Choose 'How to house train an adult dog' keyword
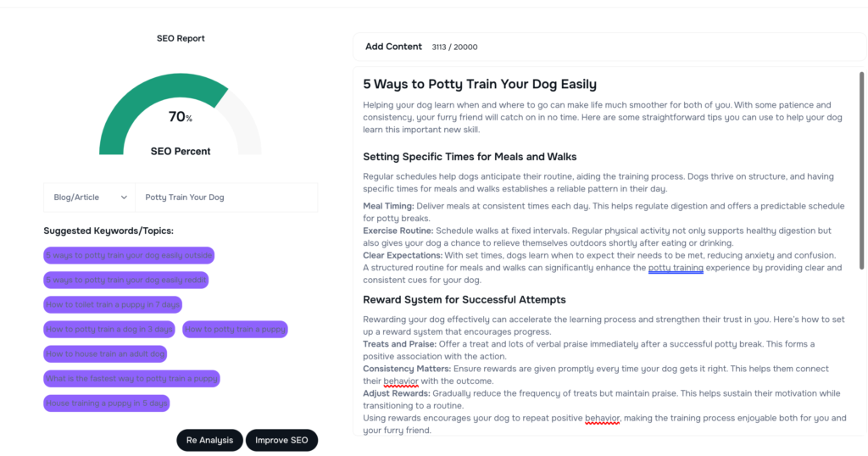 click(105, 353)
